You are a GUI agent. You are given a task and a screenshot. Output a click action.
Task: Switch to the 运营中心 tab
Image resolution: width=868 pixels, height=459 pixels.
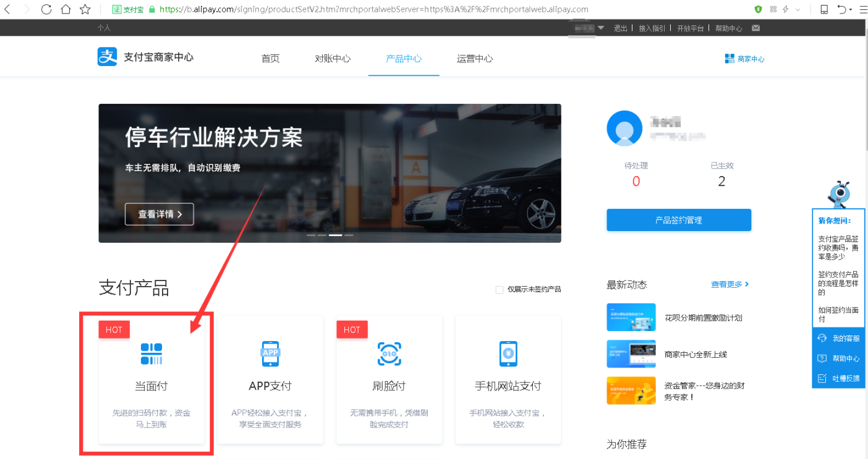click(475, 59)
